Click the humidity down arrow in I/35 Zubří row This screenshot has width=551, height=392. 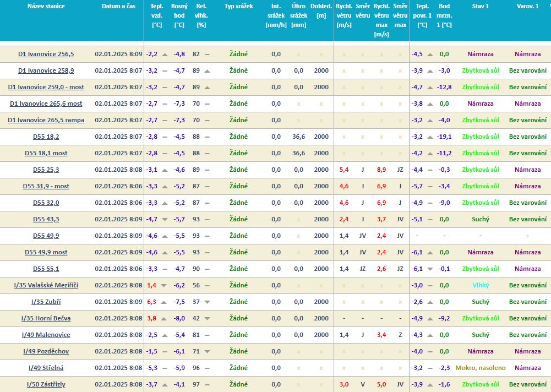[207, 302]
